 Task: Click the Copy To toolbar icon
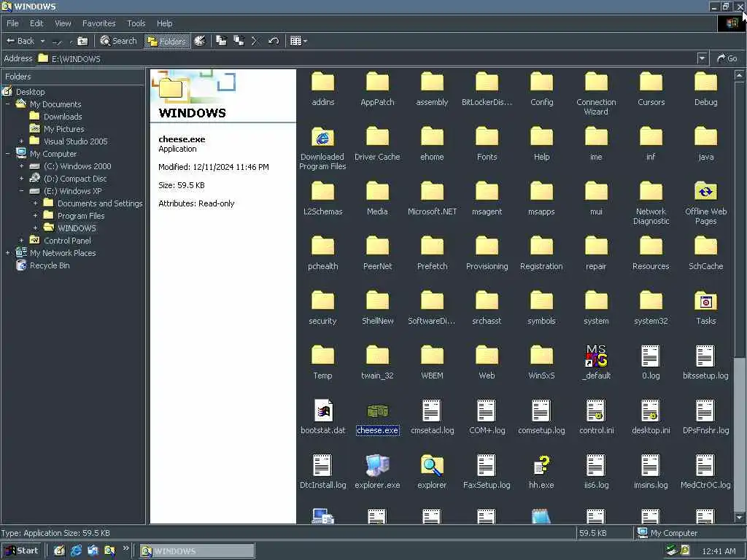(239, 41)
